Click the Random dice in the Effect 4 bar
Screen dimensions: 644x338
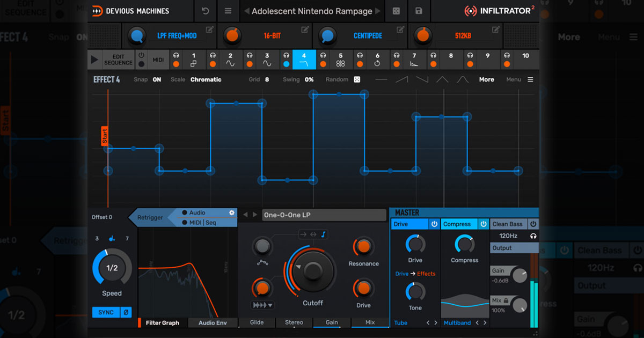click(x=357, y=79)
